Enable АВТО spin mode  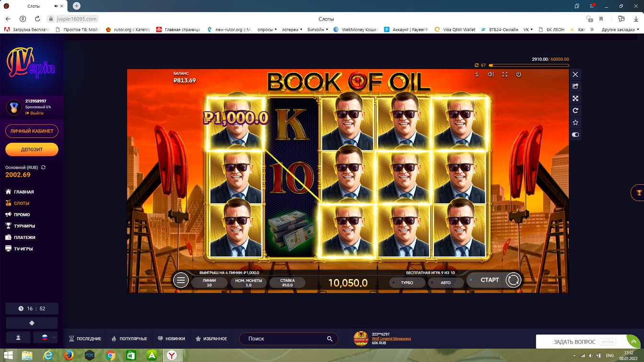[446, 283]
